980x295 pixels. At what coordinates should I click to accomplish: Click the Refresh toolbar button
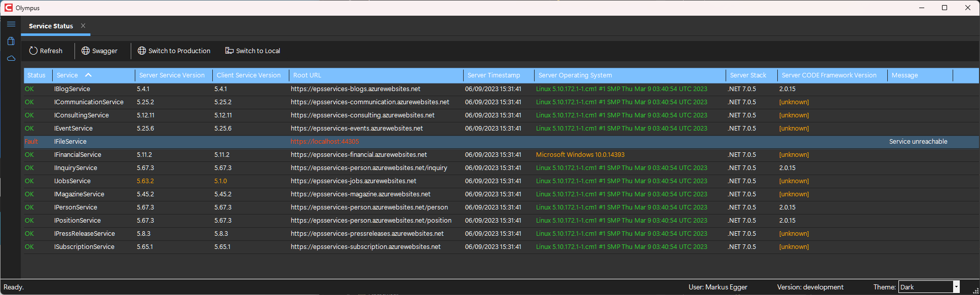pos(46,51)
